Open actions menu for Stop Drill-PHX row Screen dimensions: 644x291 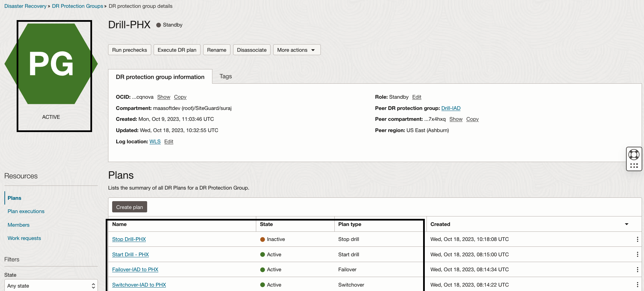[x=637, y=239]
